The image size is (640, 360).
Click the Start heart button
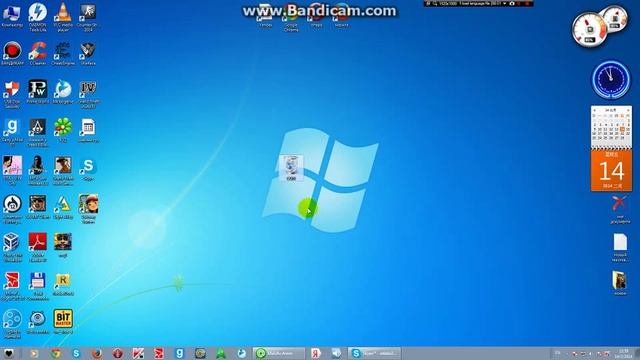9,353
